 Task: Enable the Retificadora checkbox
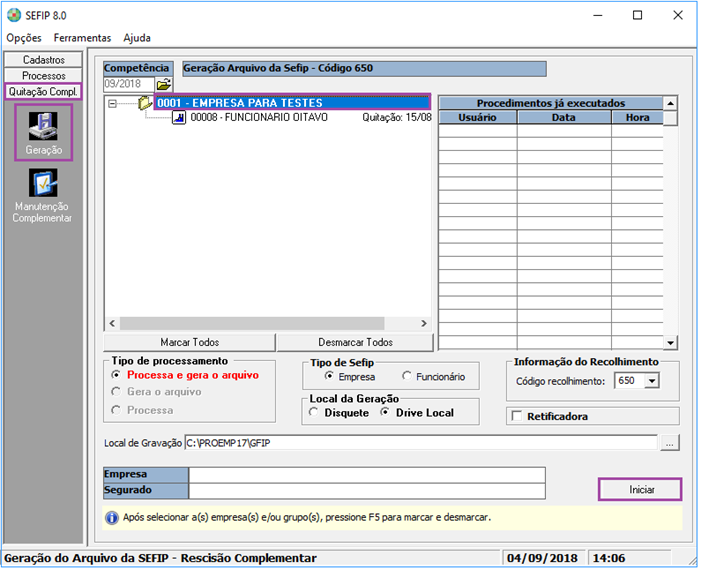517,416
